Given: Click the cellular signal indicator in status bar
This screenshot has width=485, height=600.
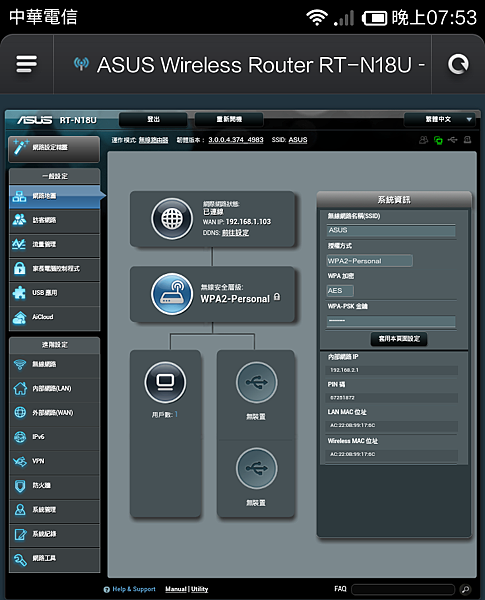Looking at the screenshot, I should pyautogui.click(x=344, y=18).
